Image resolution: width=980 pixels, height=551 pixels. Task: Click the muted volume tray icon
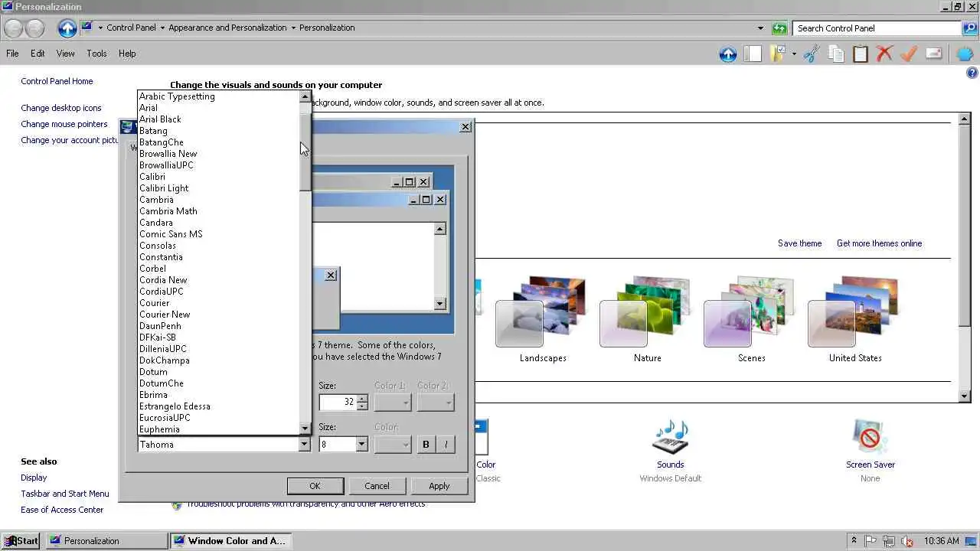tap(907, 541)
